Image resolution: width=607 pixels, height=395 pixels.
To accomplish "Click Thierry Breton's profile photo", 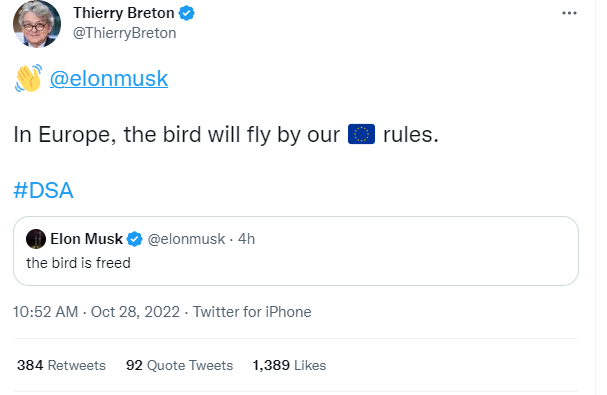I will pyautogui.click(x=37, y=24).
